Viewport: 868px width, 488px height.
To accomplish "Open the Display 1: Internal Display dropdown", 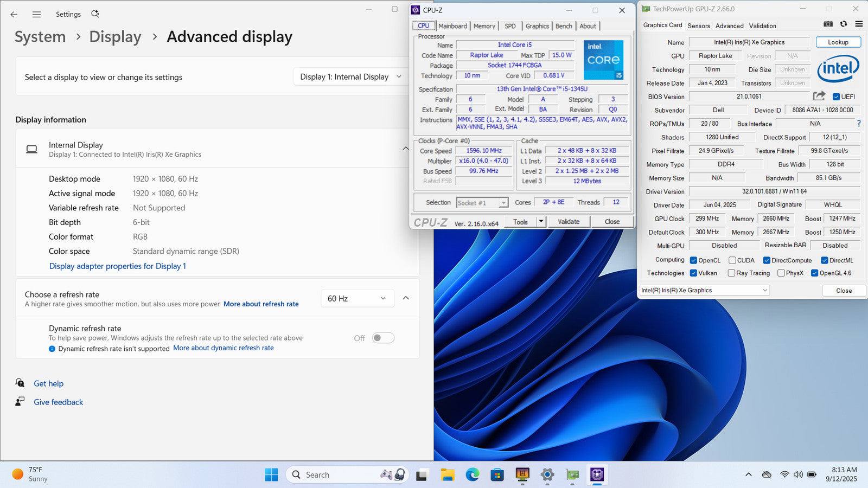I will pos(350,77).
